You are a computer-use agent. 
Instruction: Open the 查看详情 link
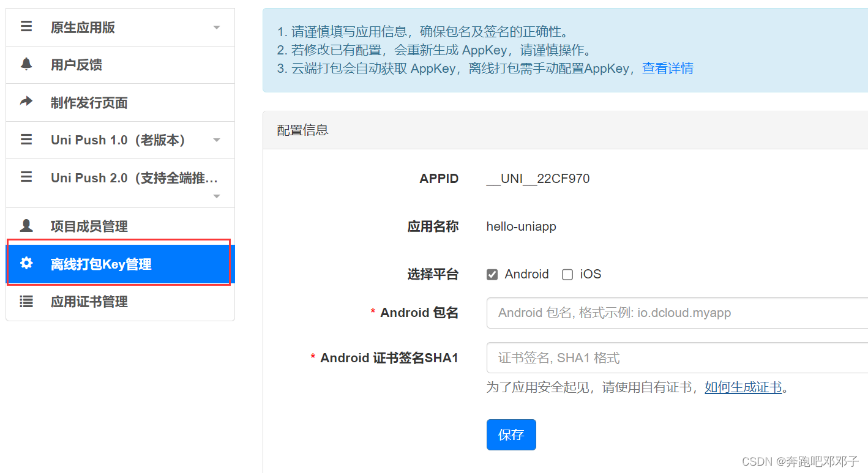(x=668, y=68)
